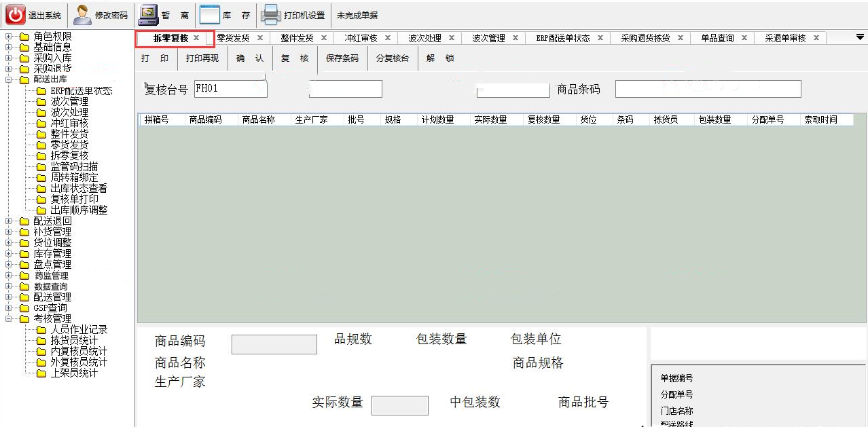Open 波次管理 in the sidebar tree
Viewport: 868px width, 427px height.
pyautogui.click(x=69, y=101)
